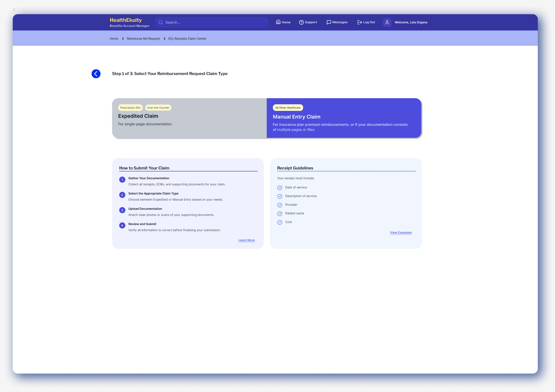555x392 pixels.
Task: Select the Manual Entry Claim card
Action: pos(344,118)
